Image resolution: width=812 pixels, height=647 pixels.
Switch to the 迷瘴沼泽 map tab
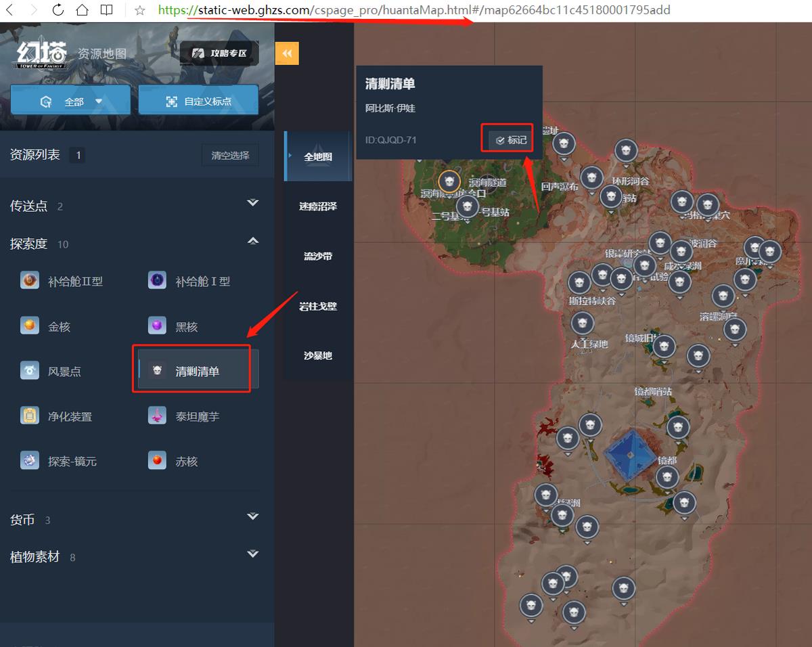[x=318, y=206]
